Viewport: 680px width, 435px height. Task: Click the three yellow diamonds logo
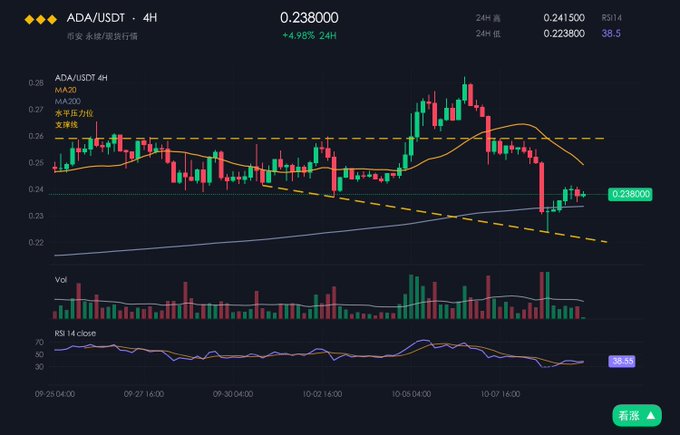coord(40,20)
